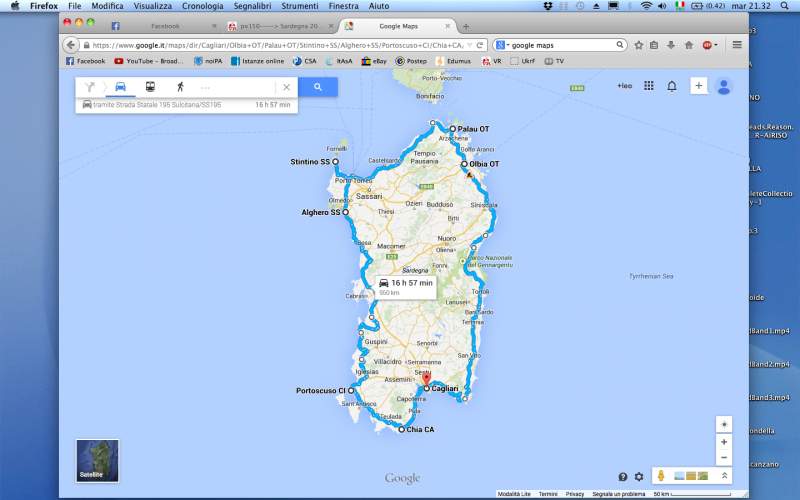Open the eBay bookmark
800x500 pixels.
374,61
